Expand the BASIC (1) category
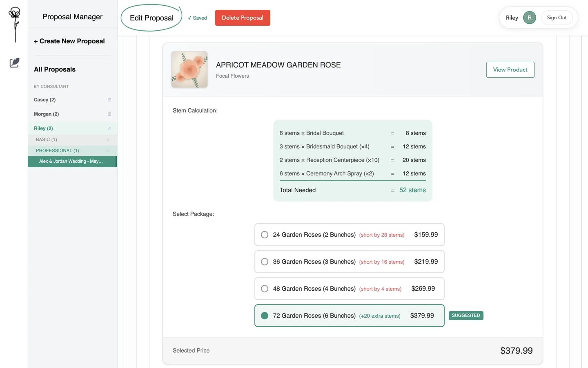 [73, 140]
